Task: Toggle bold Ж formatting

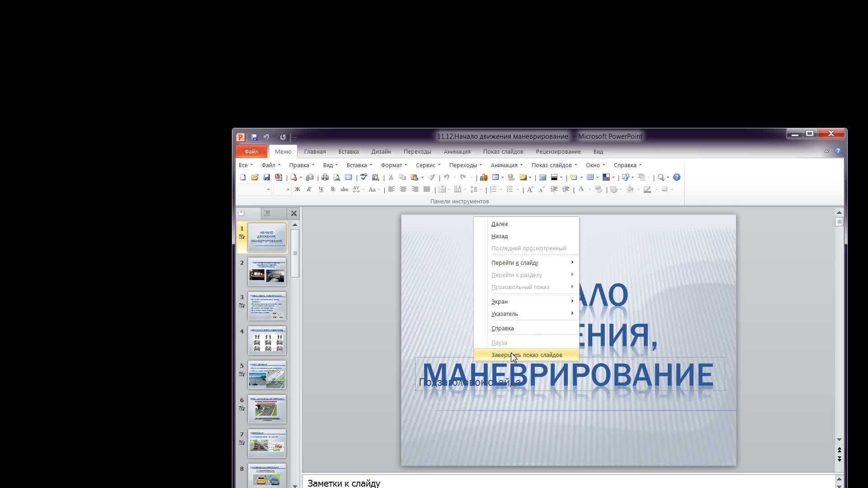Action: (297, 189)
